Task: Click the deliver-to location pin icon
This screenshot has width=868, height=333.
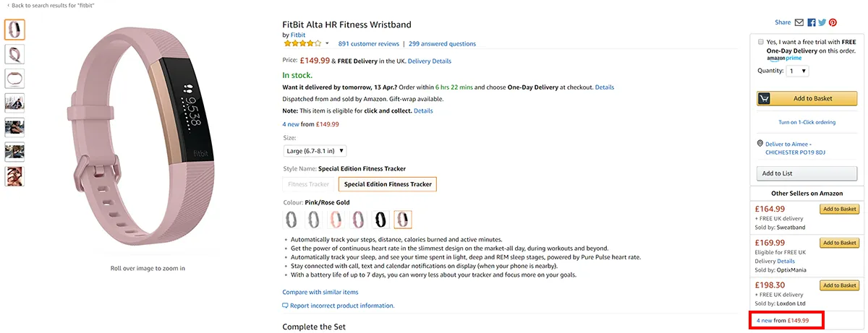Action: coord(759,144)
